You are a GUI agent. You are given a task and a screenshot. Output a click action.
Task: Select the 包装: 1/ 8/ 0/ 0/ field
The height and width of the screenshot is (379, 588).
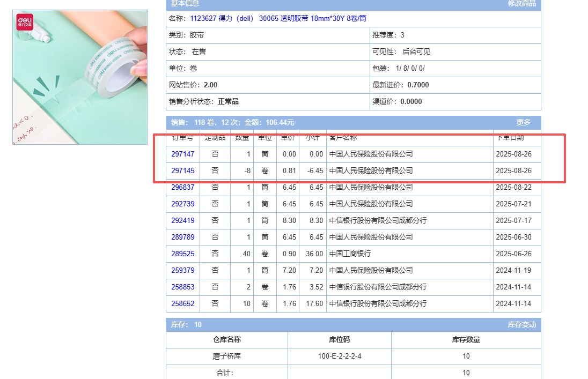point(455,68)
